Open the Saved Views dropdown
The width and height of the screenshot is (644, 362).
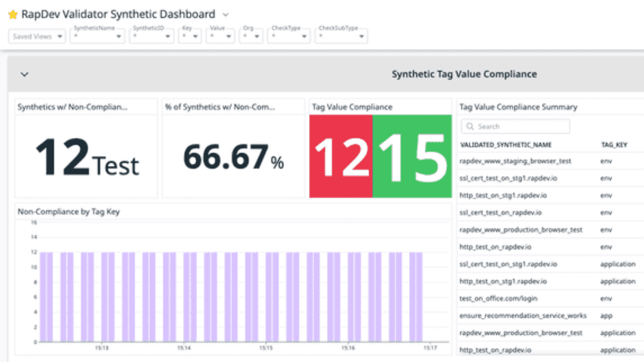(x=37, y=37)
